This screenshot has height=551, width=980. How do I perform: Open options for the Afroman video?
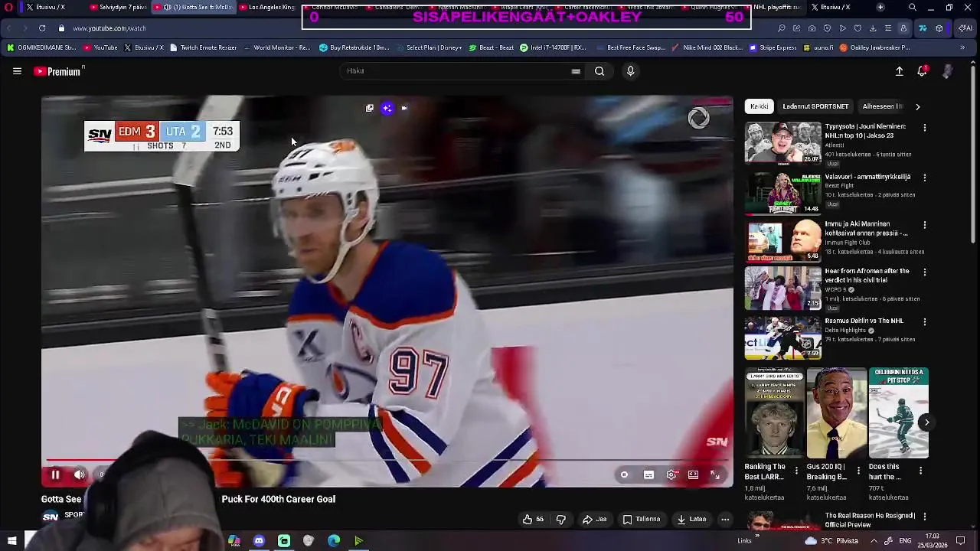(925, 272)
